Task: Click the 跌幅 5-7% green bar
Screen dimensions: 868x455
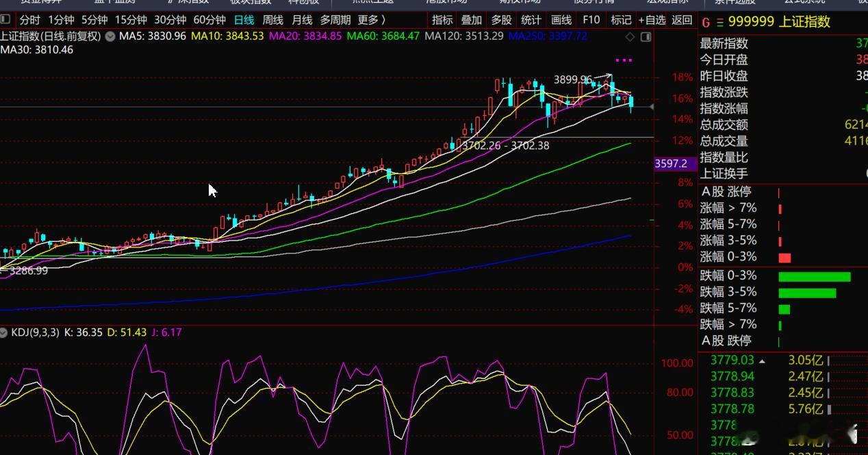Action: tap(784, 309)
